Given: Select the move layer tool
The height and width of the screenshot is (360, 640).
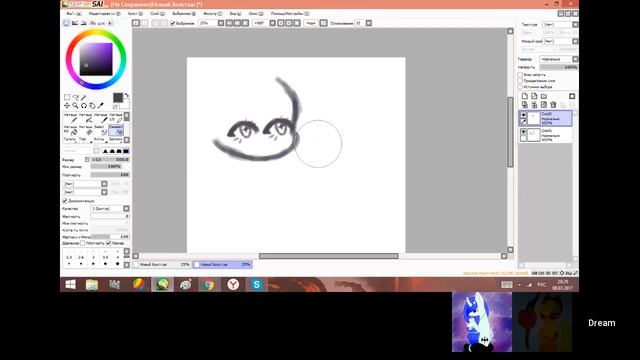Looking at the screenshot, I should pos(67,105).
